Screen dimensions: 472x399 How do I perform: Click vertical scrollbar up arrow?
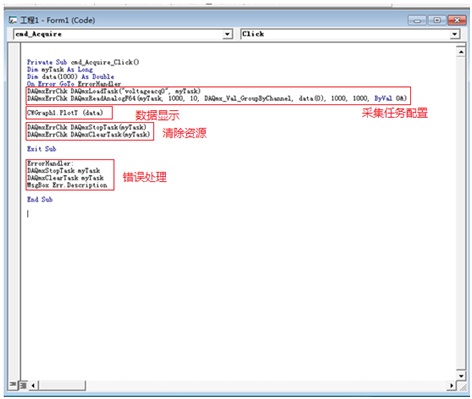coord(461,52)
